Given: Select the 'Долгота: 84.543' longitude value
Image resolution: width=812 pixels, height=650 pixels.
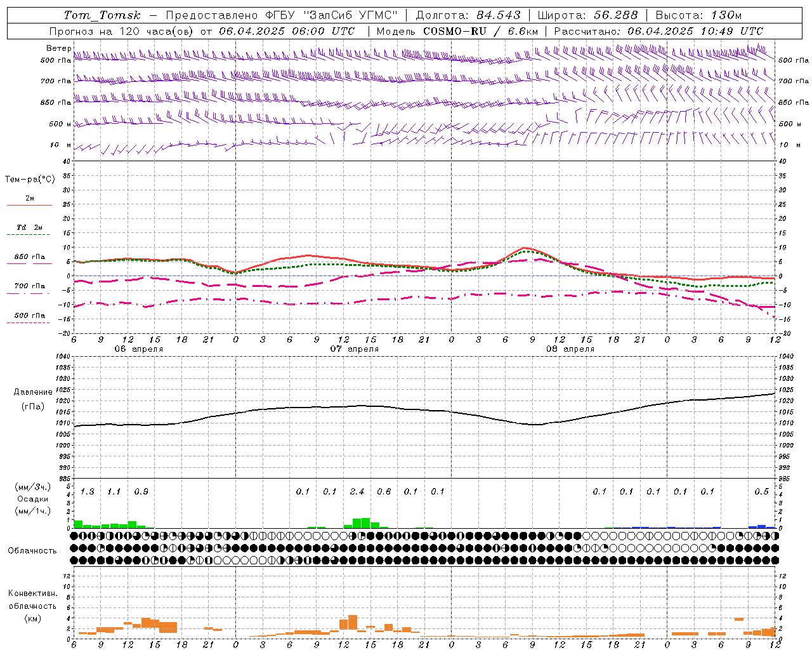Looking at the screenshot, I should tap(468, 15).
